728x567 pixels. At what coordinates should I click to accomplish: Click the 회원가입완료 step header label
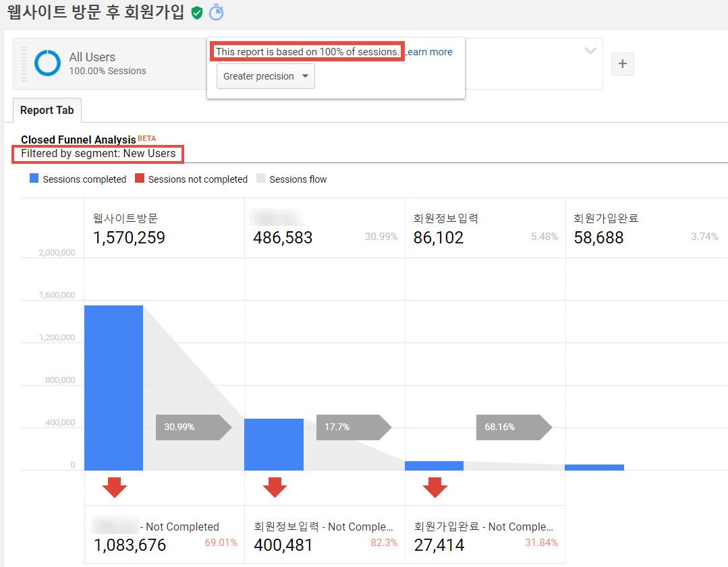(x=606, y=218)
